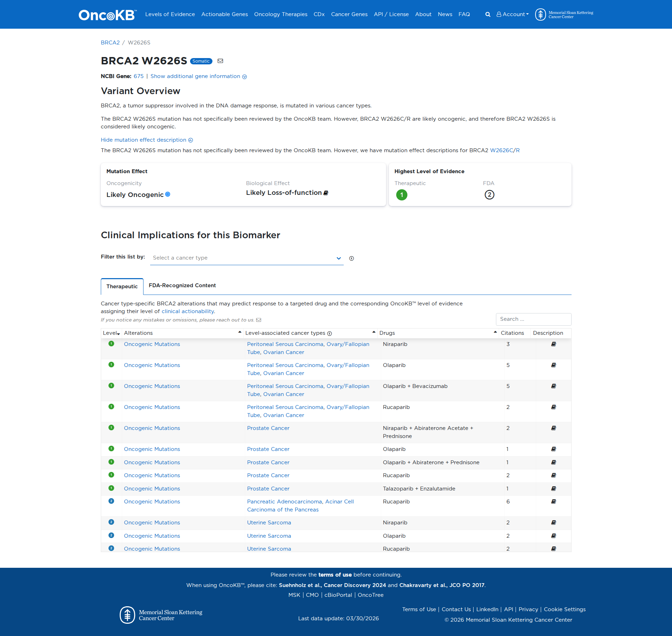Open the NCBI Gene 675 link
This screenshot has height=636, width=672.
(x=139, y=76)
